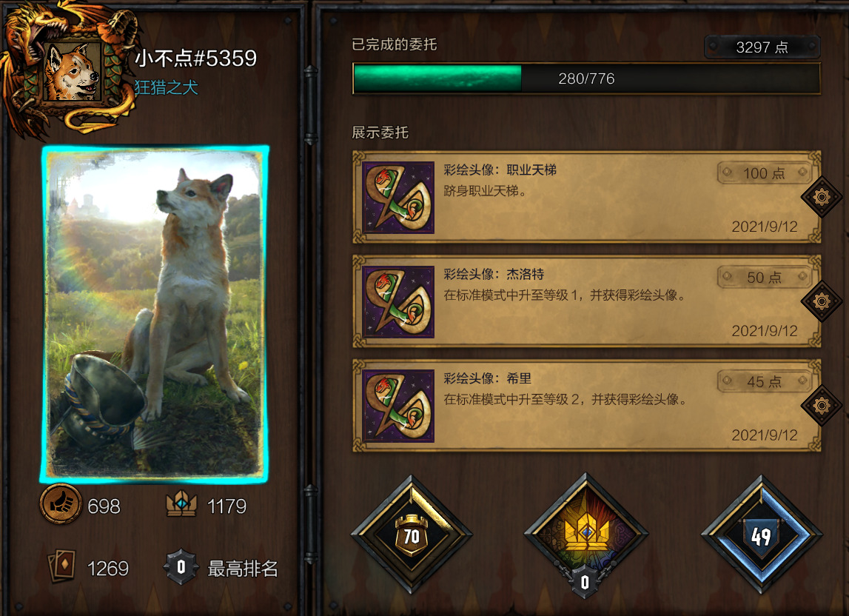This screenshot has width=849, height=616.
Task: Open the level 70 diamond badge
Action: point(412,535)
